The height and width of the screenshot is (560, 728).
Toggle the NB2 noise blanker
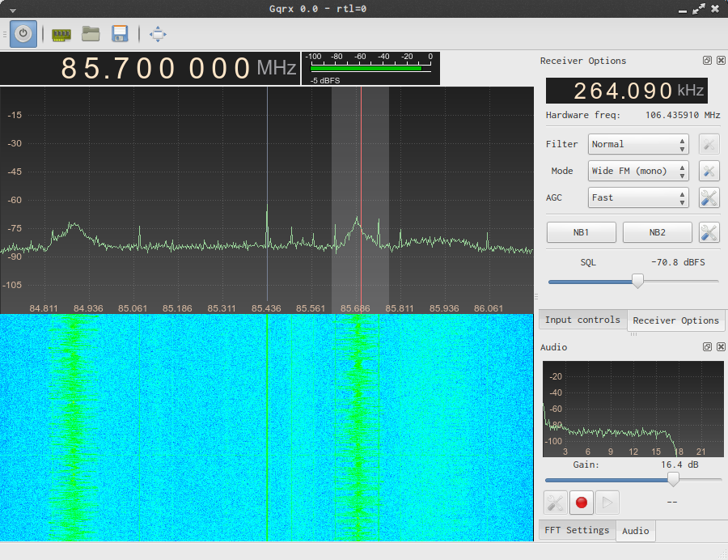[658, 232]
